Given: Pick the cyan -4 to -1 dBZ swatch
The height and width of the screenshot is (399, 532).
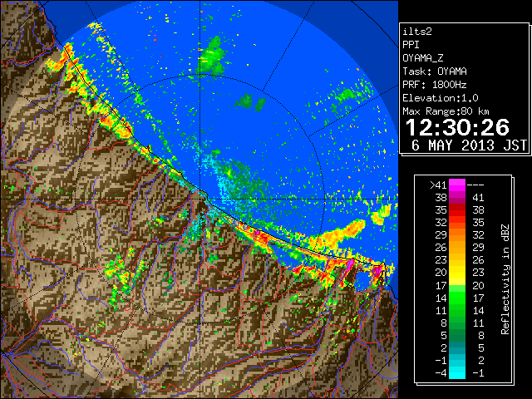Looking at the screenshot, I should (x=457, y=372).
